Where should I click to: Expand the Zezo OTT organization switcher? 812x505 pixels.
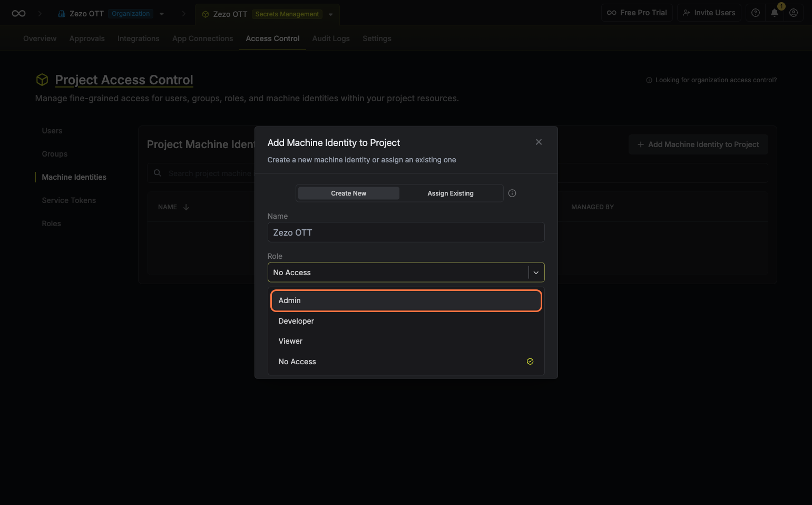(x=162, y=14)
